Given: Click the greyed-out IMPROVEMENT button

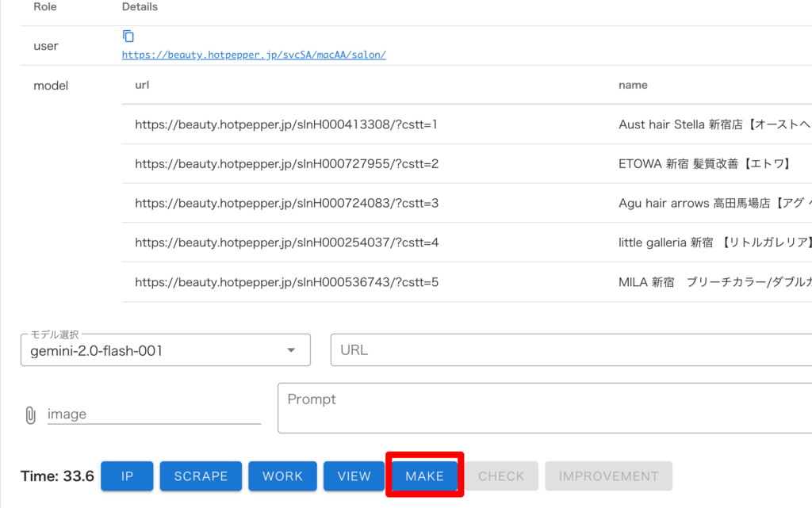Looking at the screenshot, I should point(608,476).
